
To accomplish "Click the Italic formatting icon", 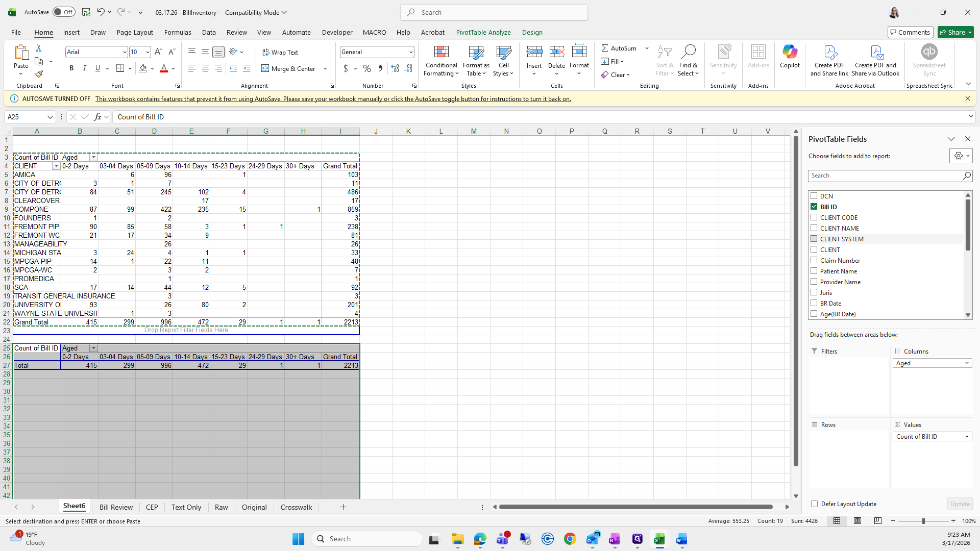I will pyautogui.click(x=85, y=68).
